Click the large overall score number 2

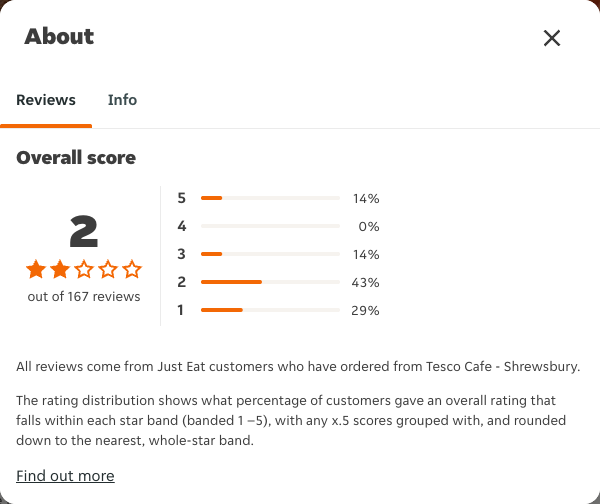coord(84,231)
